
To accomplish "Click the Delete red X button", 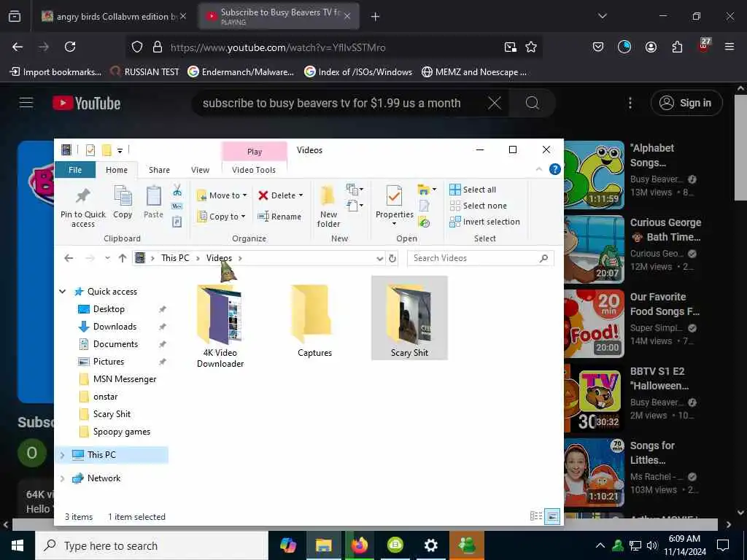I will point(280,195).
